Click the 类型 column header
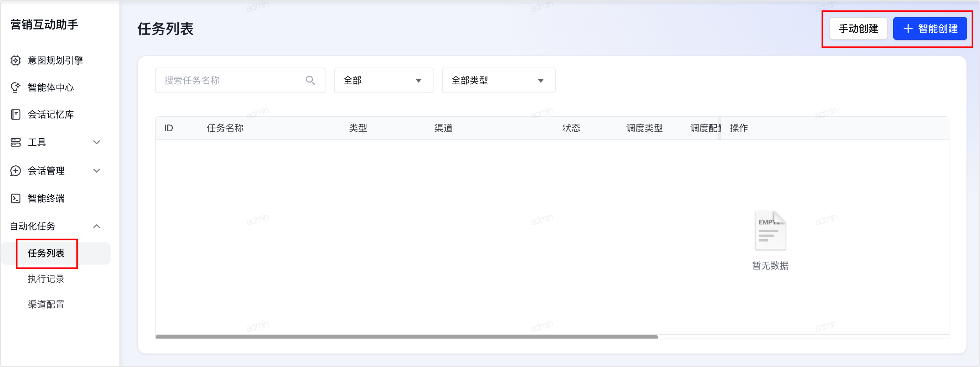 (x=358, y=128)
